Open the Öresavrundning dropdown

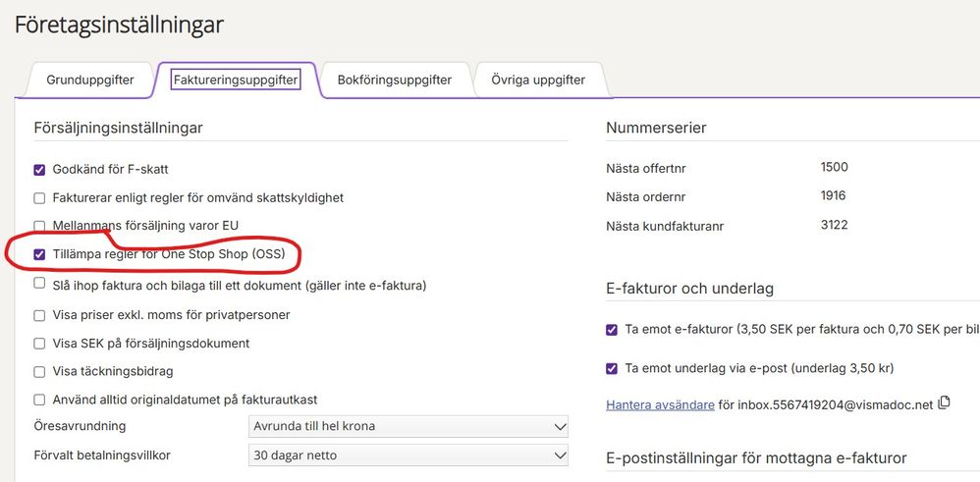coord(408,426)
